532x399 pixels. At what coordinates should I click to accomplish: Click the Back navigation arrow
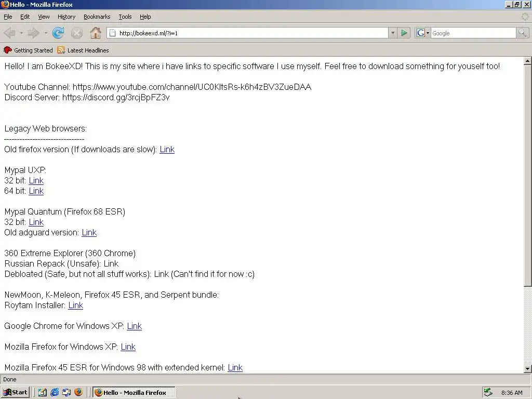click(x=9, y=33)
